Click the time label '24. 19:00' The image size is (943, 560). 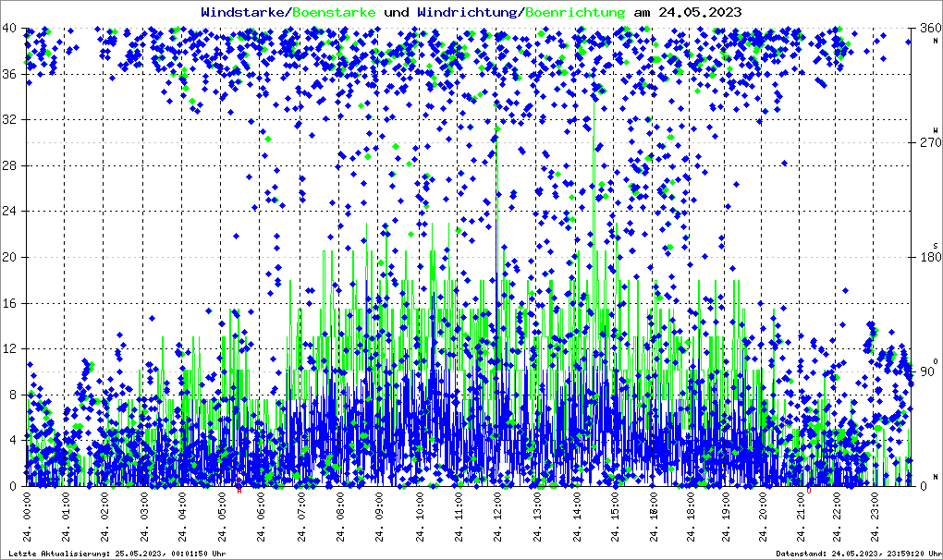point(725,517)
